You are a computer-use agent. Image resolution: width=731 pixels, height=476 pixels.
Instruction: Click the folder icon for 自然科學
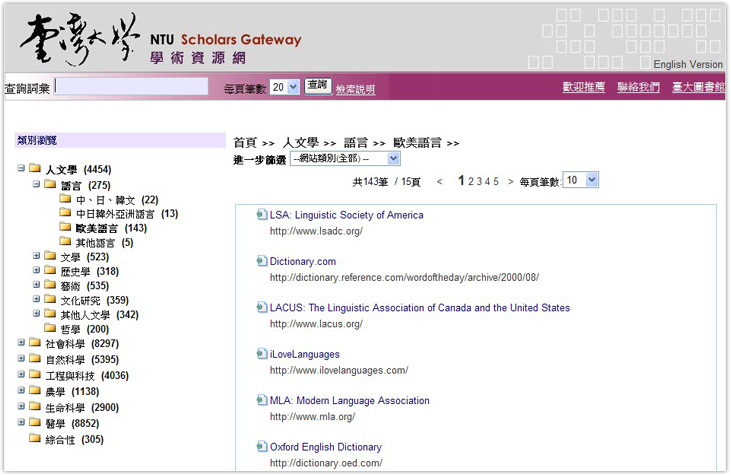[x=34, y=358]
